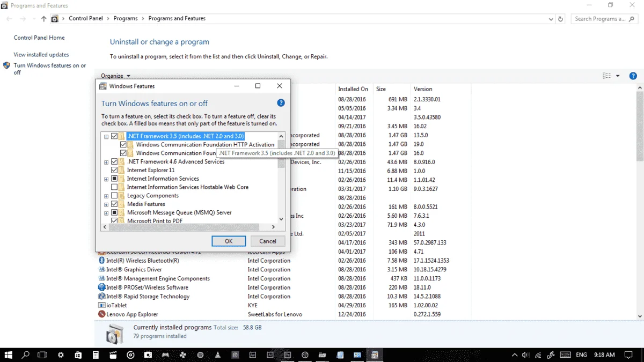This screenshot has height=362, width=644.
Task: Expand Microsoft Message Queue Server node
Action: [106, 213]
